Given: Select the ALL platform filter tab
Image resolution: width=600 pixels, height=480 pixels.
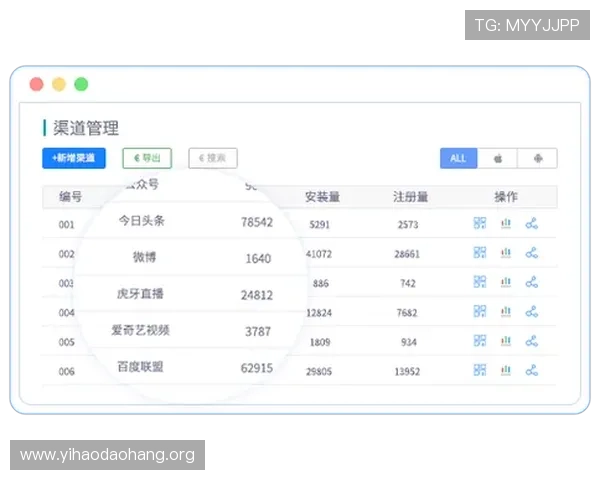Looking at the screenshot, I should (458, 158).
